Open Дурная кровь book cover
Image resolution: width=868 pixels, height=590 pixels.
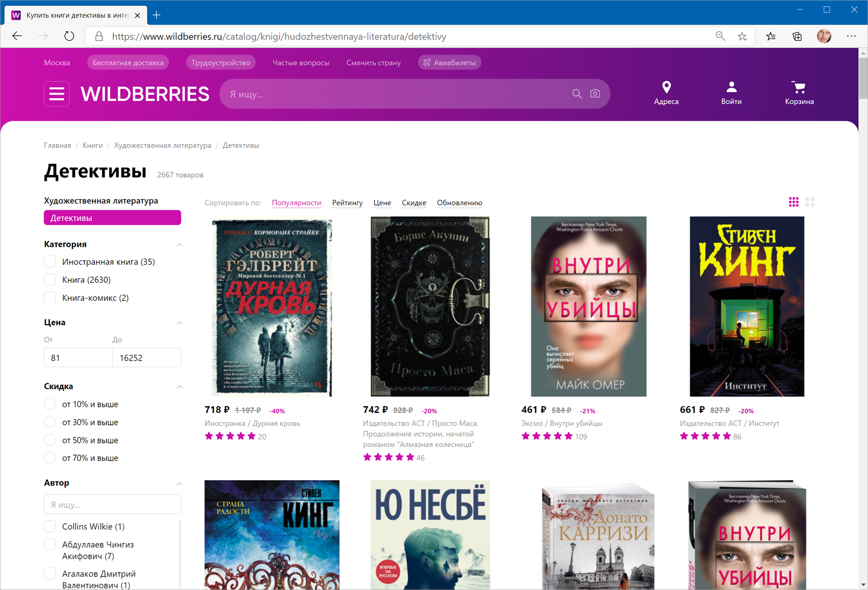tap(272, 308)
